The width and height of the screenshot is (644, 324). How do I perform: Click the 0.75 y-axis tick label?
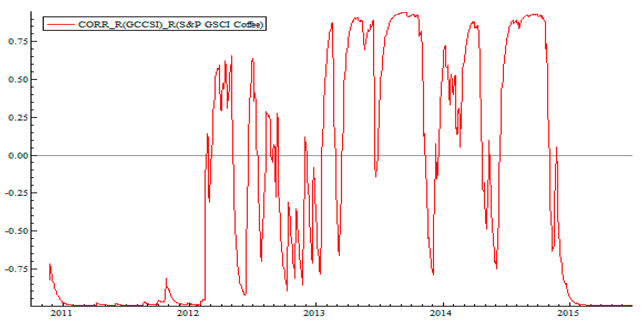(18, 41)
